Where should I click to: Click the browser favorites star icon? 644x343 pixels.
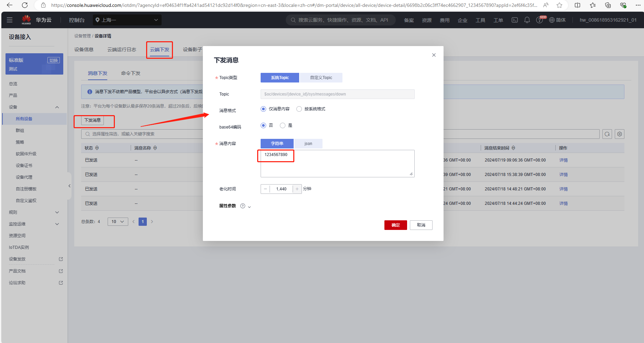[x=559, y=5]
